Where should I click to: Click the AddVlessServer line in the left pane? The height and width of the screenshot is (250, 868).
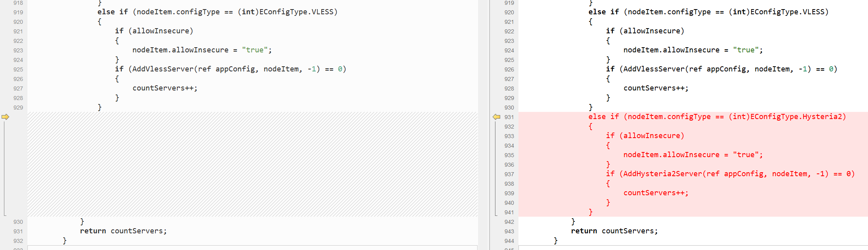pos(231,69)
